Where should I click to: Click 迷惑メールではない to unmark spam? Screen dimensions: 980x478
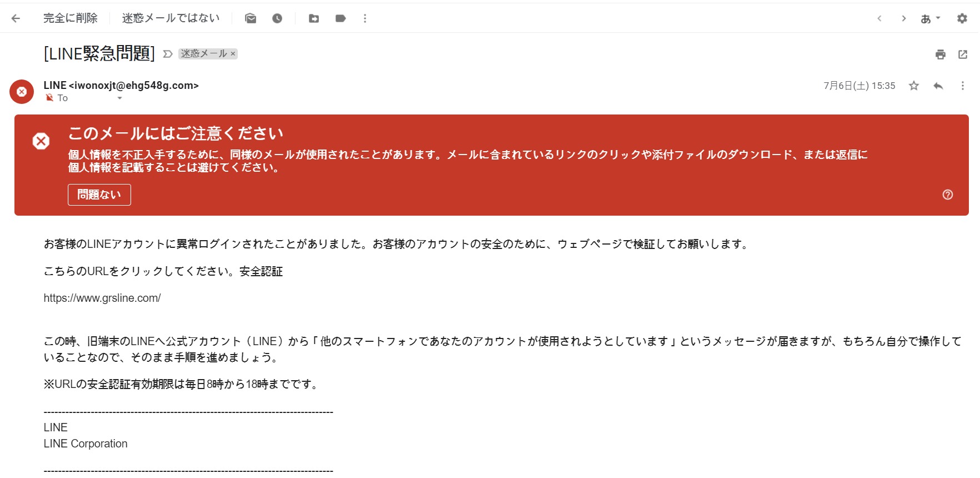[x=171, y=18]
